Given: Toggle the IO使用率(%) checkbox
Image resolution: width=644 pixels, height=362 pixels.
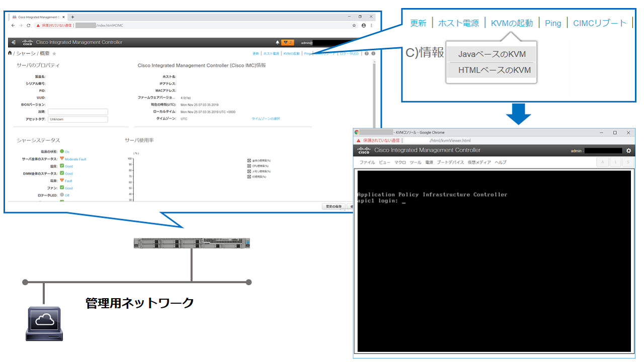Looking at the screenshot, I should click(249, 176).
